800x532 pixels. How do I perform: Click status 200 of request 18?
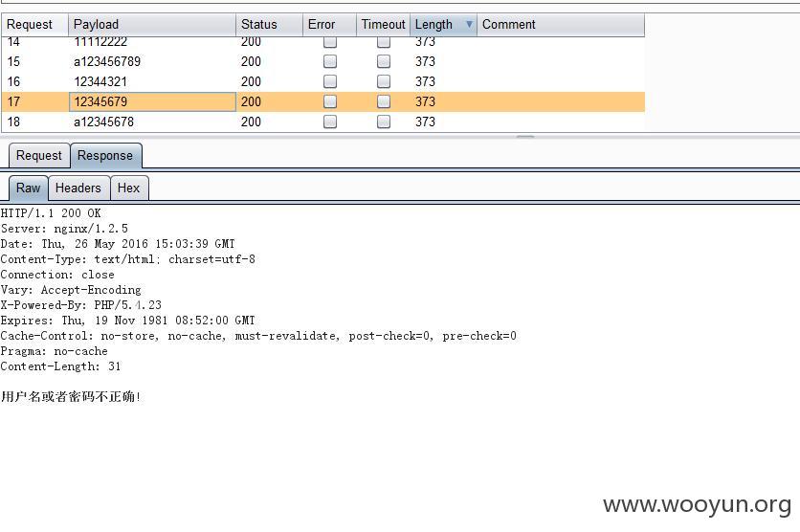[x=251, y=122]
